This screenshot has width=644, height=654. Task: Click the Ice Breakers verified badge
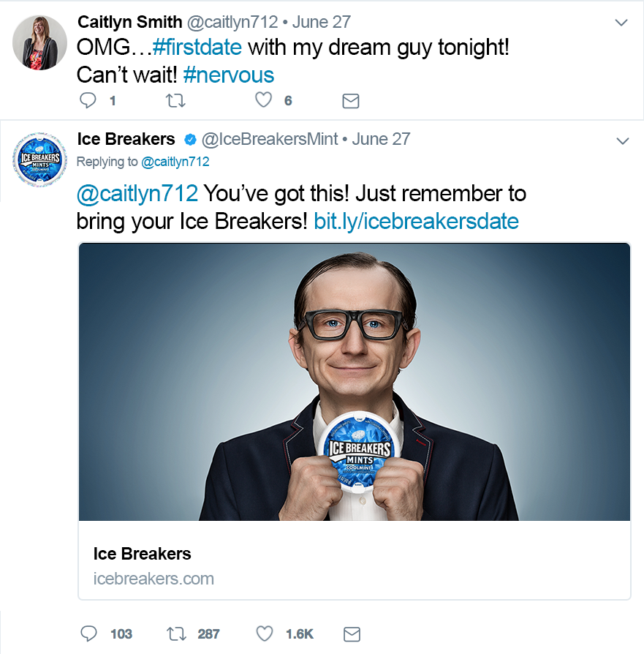coord(190,140)
